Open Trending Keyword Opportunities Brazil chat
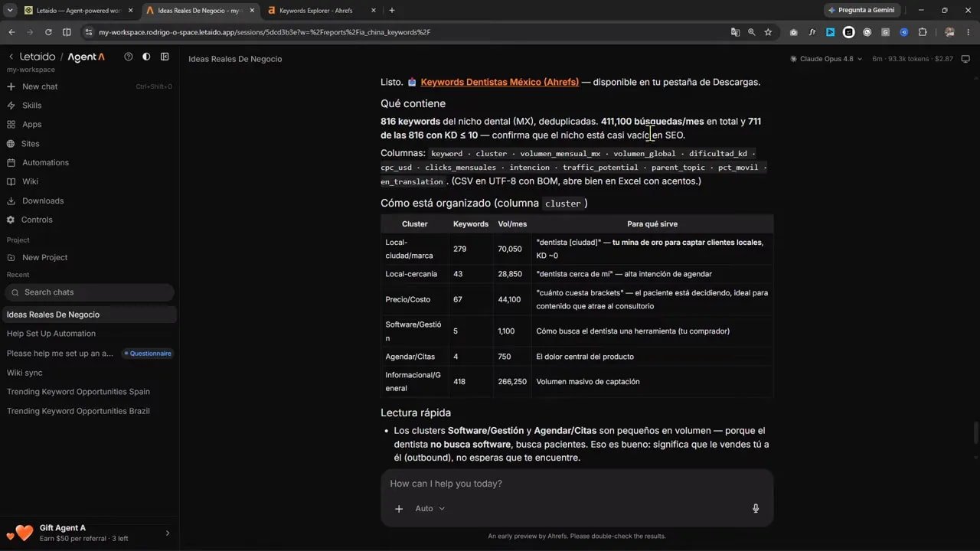Image resolution: width=980 pixels, height=551 pixels. pos(78,411)
